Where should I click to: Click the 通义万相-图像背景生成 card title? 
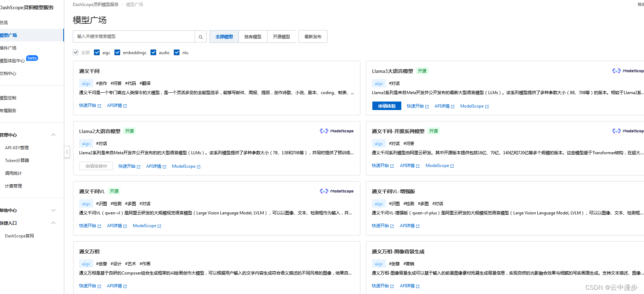point(398,252)
